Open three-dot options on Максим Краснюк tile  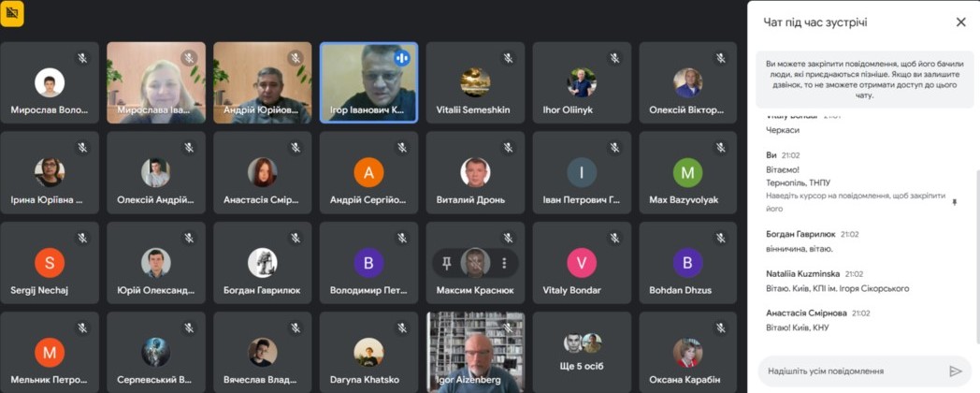(504, 264)
